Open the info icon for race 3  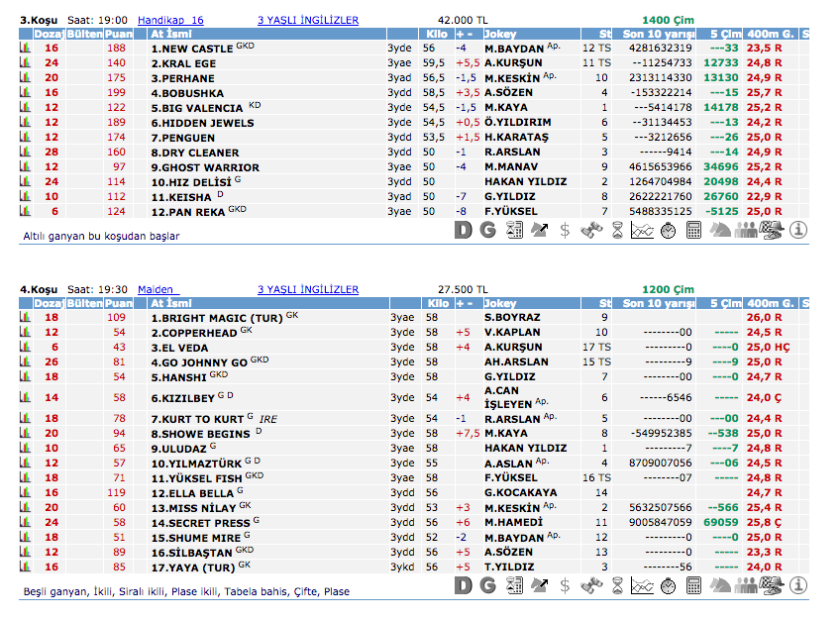coord(798,231)
